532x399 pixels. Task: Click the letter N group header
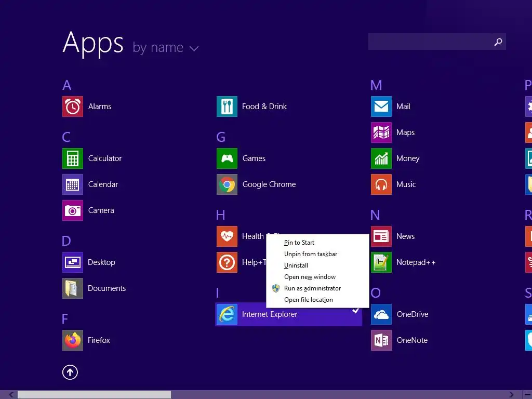pyautogui.click(x=375, y=215)
